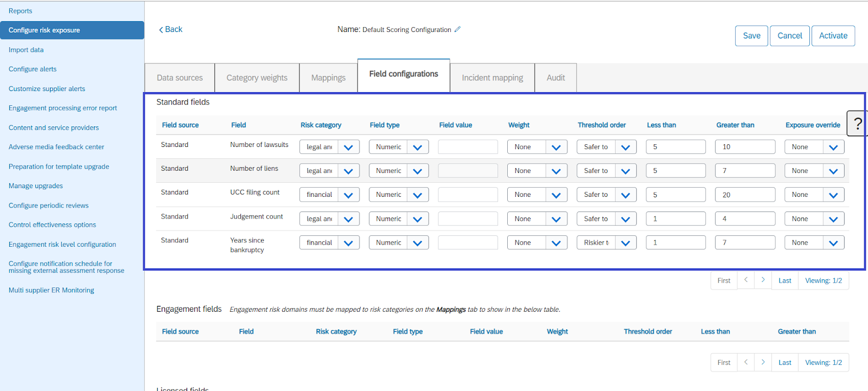Jump to Last page of Engagement fields
The image size is (868, 391).
point(784,362)
